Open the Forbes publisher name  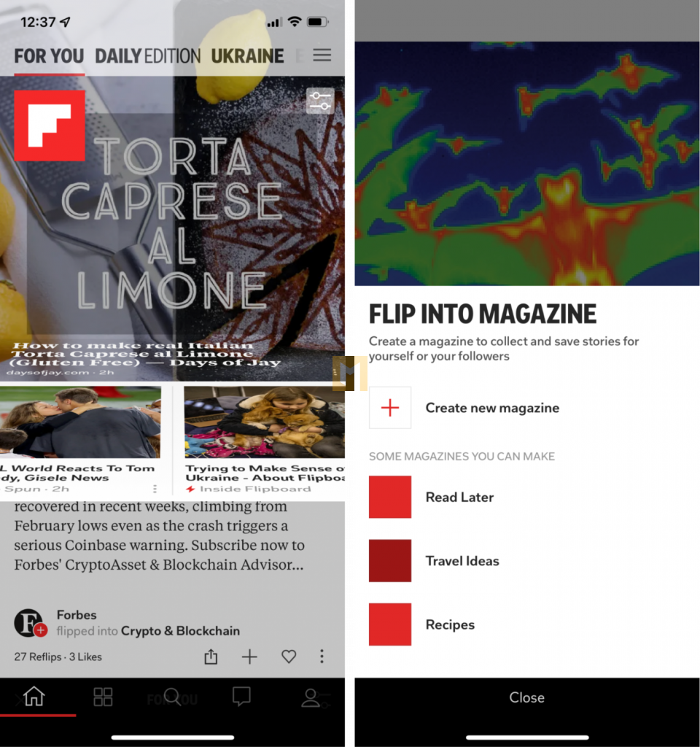pyautogui.click(x=77, y=615)
